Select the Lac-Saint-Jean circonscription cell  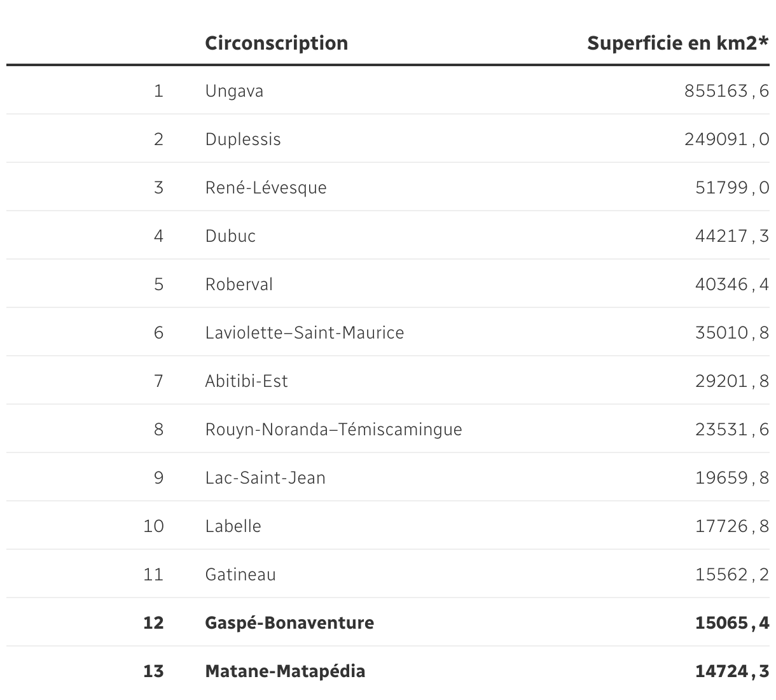click(x=265, y=478)
